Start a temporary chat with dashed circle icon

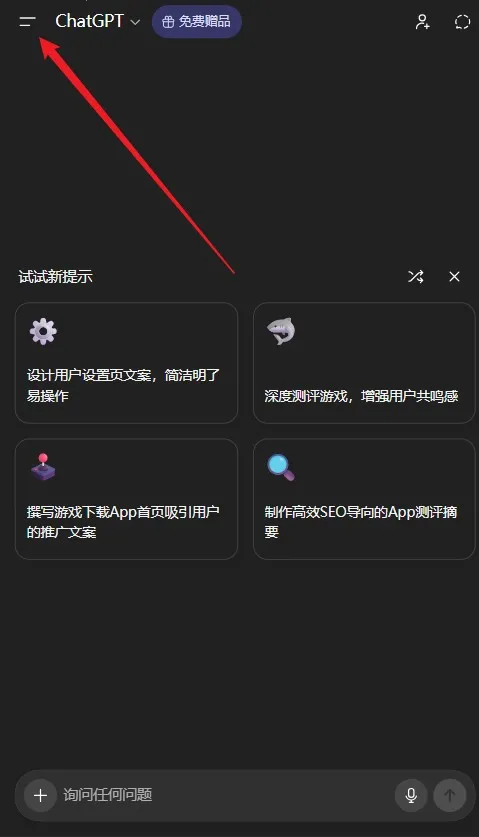(462, 22)
